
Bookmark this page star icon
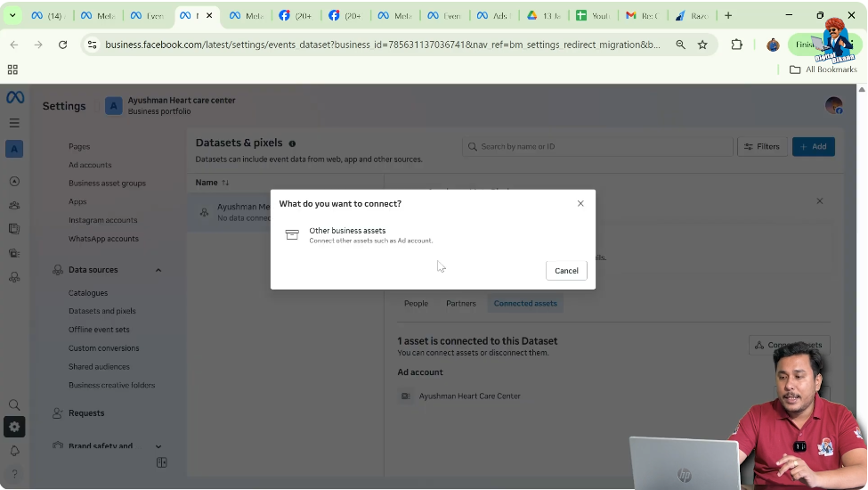pyautogui.click(x=702, y=45)
